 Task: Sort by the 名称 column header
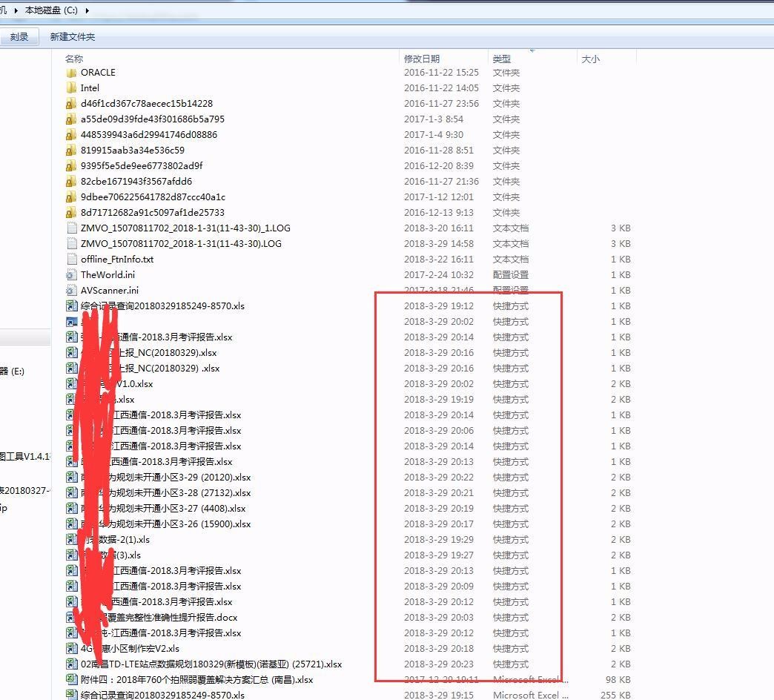74,59
